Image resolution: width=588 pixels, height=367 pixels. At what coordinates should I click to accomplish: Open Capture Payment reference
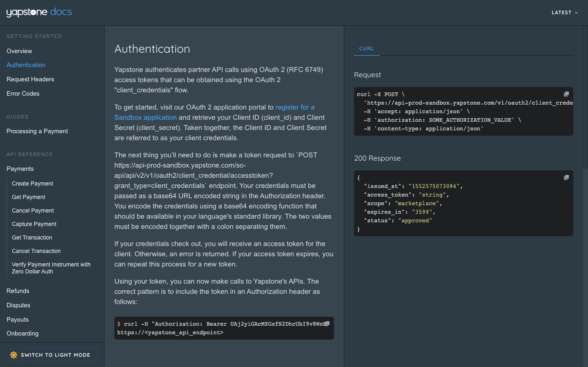[34, 224]
